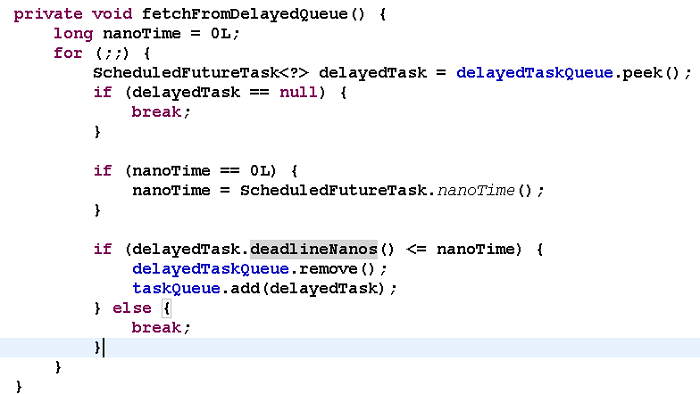Click the 'long' type keyword
The width and height of the screenshot is (700, 394).
click(x=73, y=34)
